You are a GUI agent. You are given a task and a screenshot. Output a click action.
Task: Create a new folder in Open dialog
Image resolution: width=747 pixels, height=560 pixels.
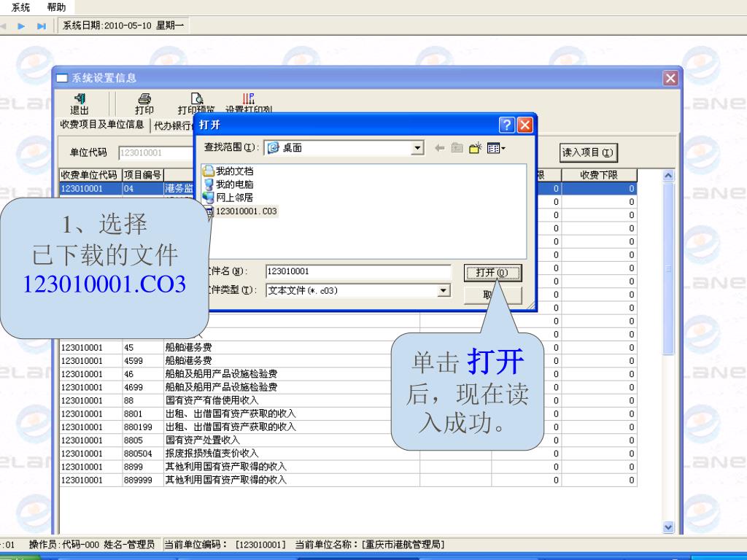pyautogui.click(x=475, y=148)
